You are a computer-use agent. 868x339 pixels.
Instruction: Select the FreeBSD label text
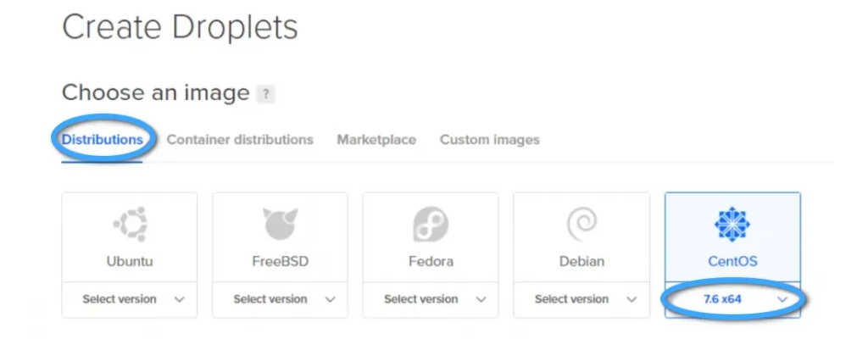pyautogui.click(x=280, y=262)
